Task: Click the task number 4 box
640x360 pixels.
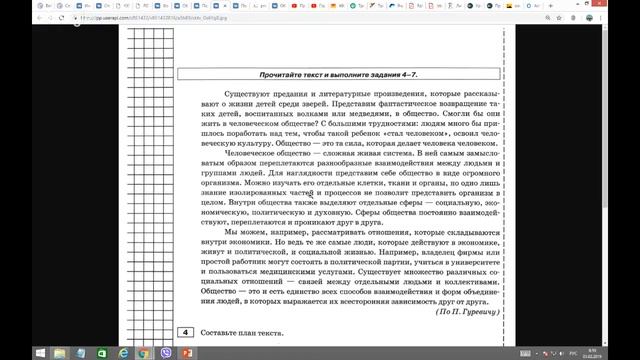Action: pyautogui.click(x=185, y=332)
